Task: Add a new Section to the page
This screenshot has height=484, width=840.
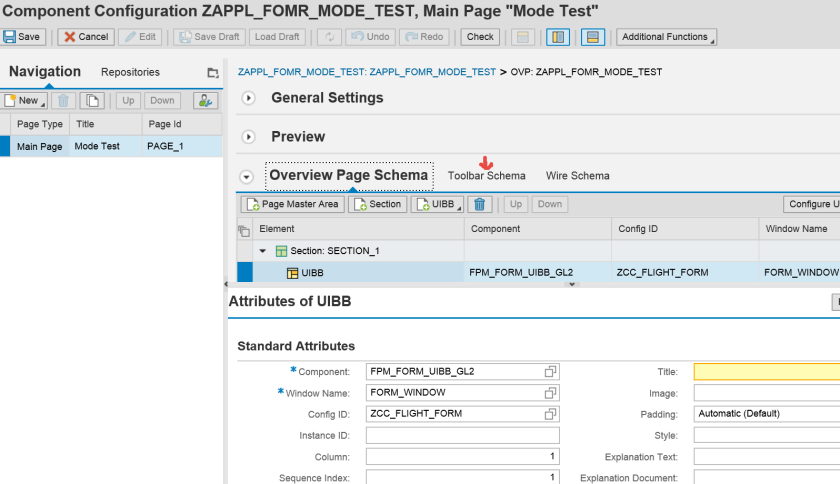Action: [x=377, y=204]
